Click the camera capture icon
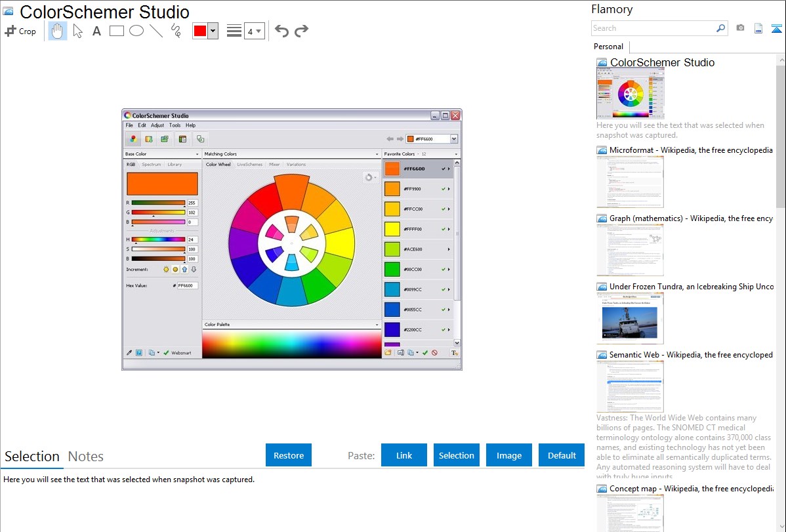This screenshot has height=532, width=786. (740, 28)
